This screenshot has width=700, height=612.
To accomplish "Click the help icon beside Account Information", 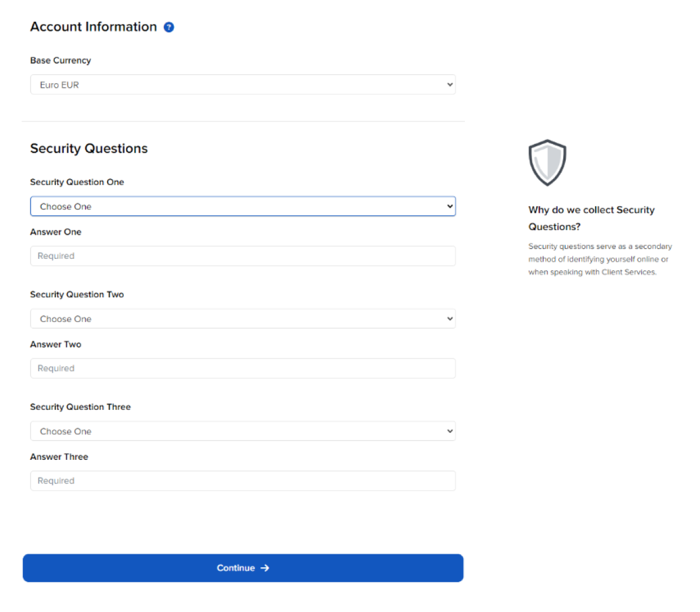I will click(x=169, y=27).
